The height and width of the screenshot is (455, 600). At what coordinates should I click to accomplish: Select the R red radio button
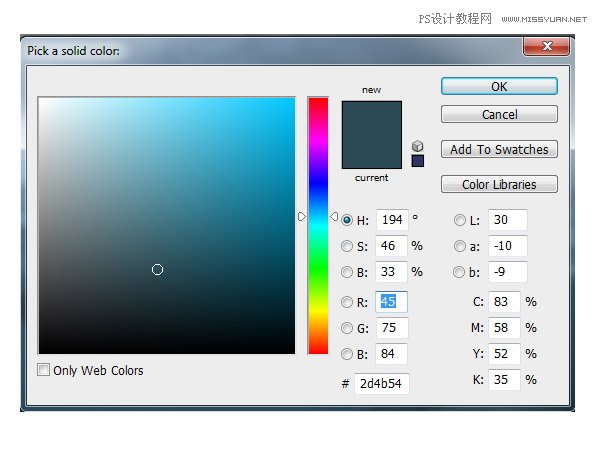point(347,302)
